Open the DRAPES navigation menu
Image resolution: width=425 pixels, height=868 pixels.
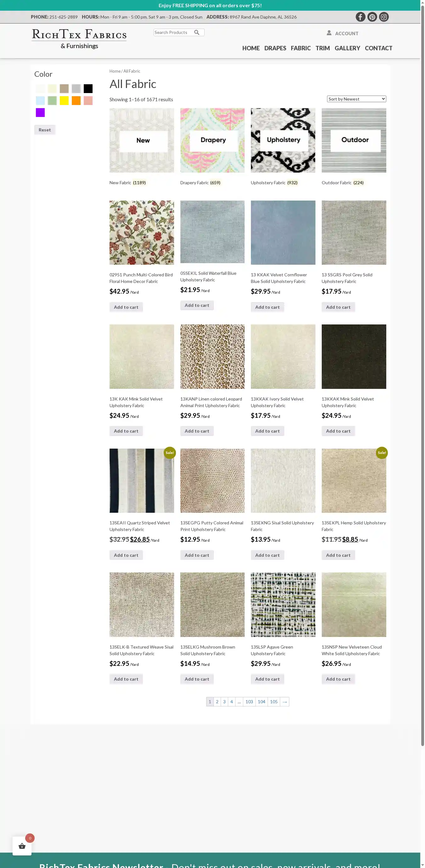[275, 48]
